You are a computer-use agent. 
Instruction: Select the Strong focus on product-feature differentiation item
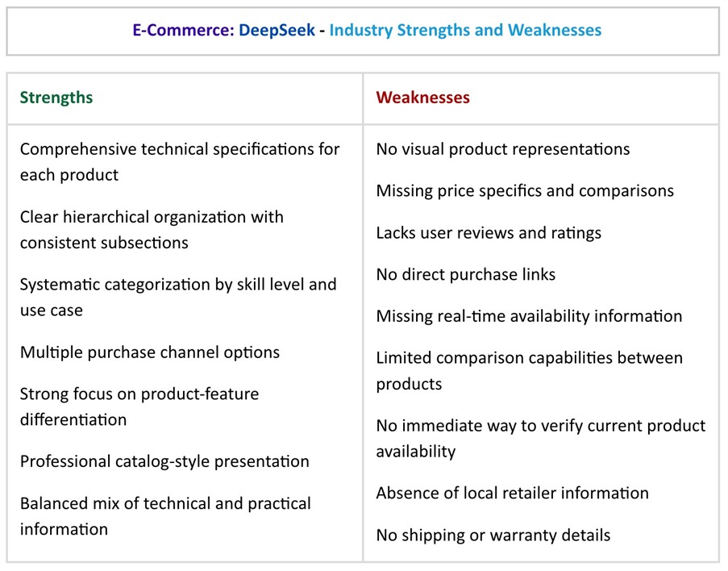pyautogui.click(x=139, y=406)
